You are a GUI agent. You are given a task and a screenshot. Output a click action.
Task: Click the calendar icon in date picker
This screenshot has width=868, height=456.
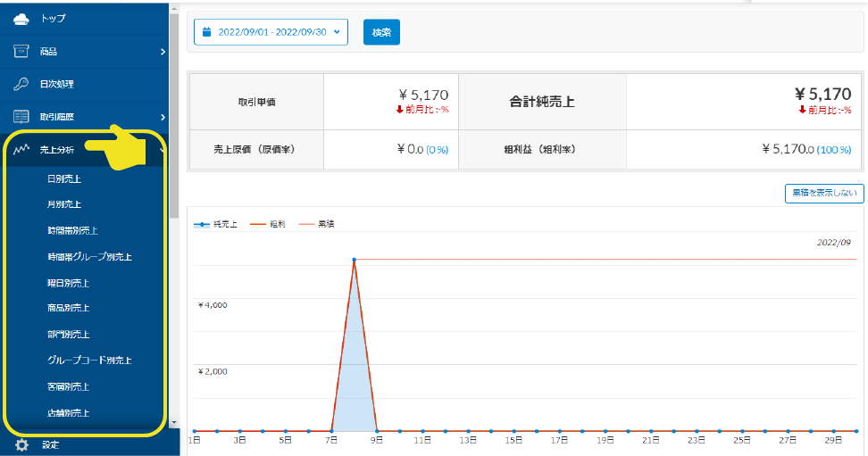click(x=207, y=32)
